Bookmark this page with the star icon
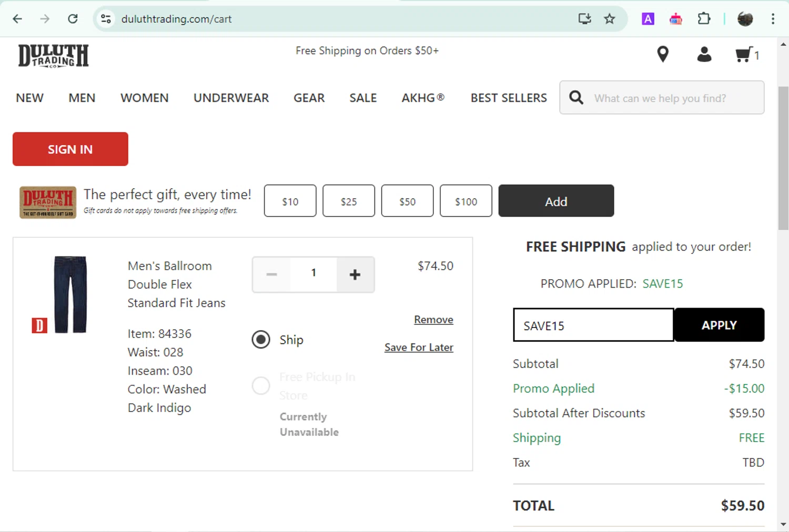This screenshot has height=532, width=789. click(610, 19)
